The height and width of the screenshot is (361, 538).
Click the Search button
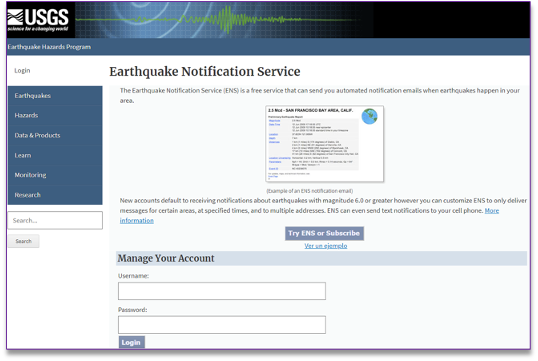24,241
